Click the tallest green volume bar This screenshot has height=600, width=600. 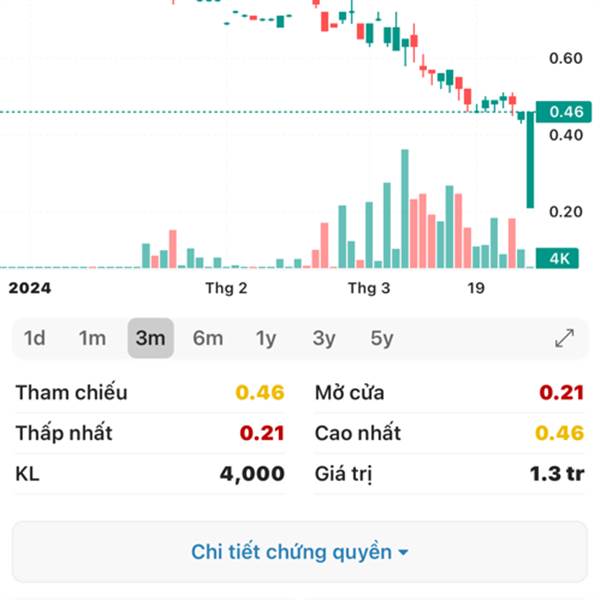click(405, 209)
